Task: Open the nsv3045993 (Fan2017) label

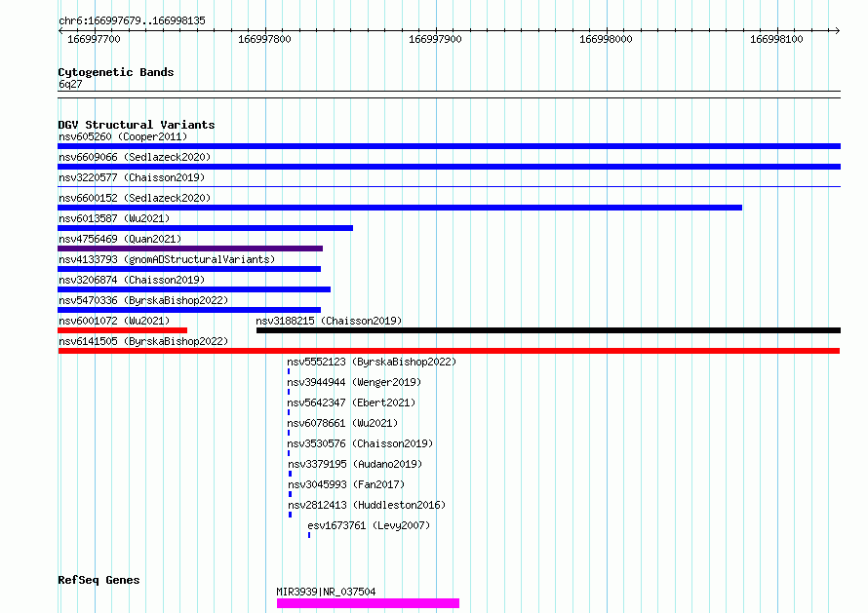Action: tap(346, 484)
